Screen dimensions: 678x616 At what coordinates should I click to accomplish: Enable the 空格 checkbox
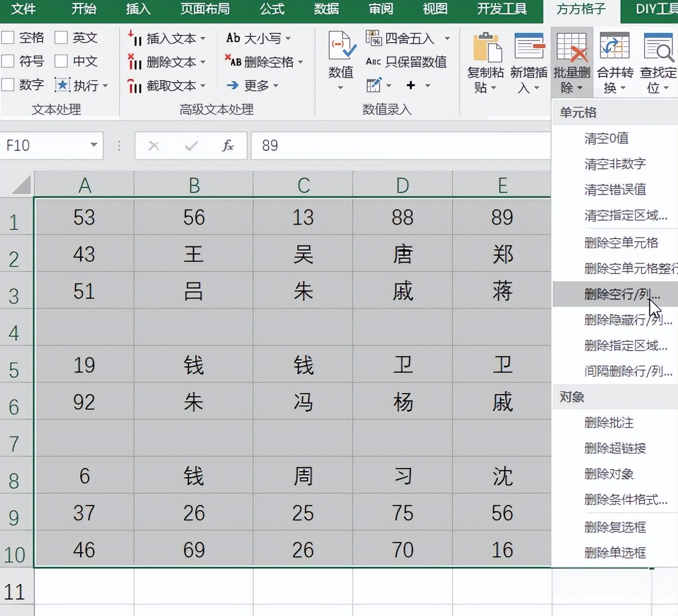[x=8, y=37]
